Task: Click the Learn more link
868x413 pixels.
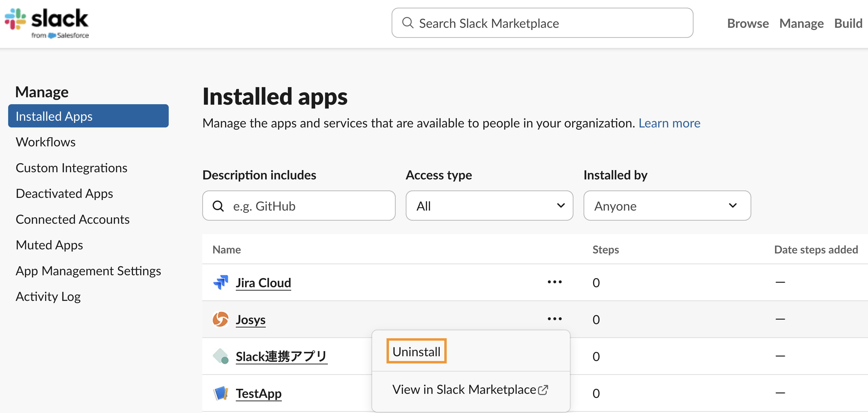Action: pyautogui.click(x=669, y=123)
